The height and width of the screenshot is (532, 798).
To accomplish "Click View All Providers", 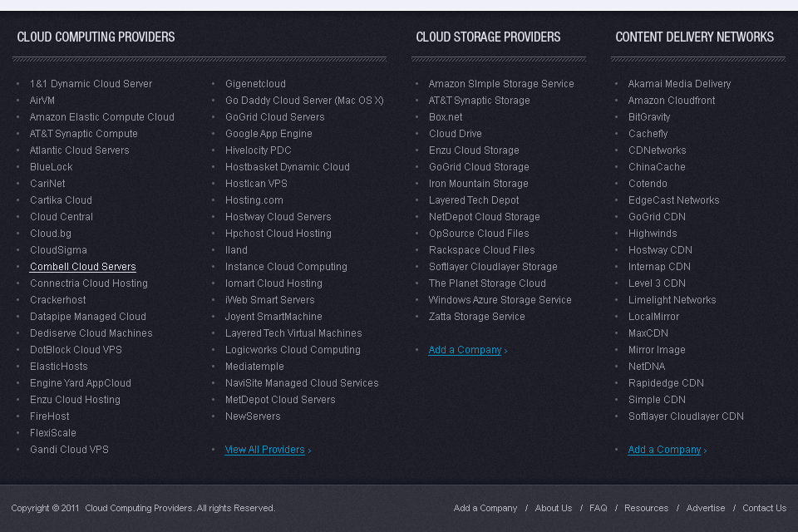I will (x=264, y=449).
